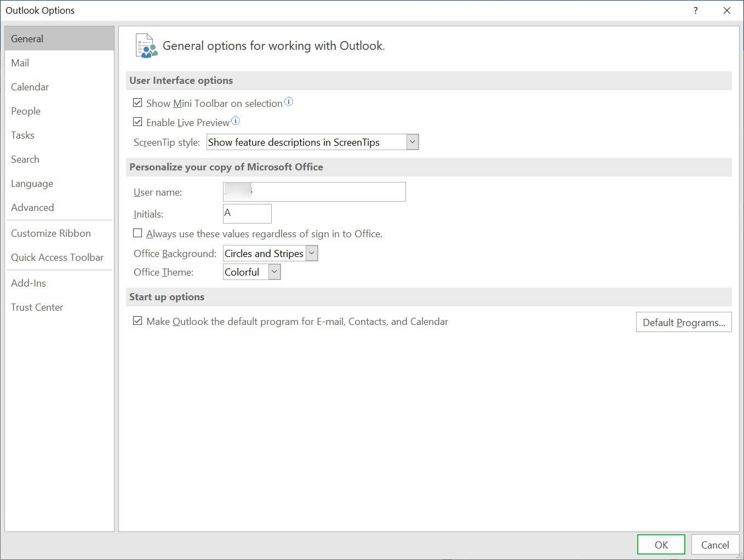Screen dimensions: 744x560
Task: Open Quick Access Toolbar settings
Action: point(59,257)
